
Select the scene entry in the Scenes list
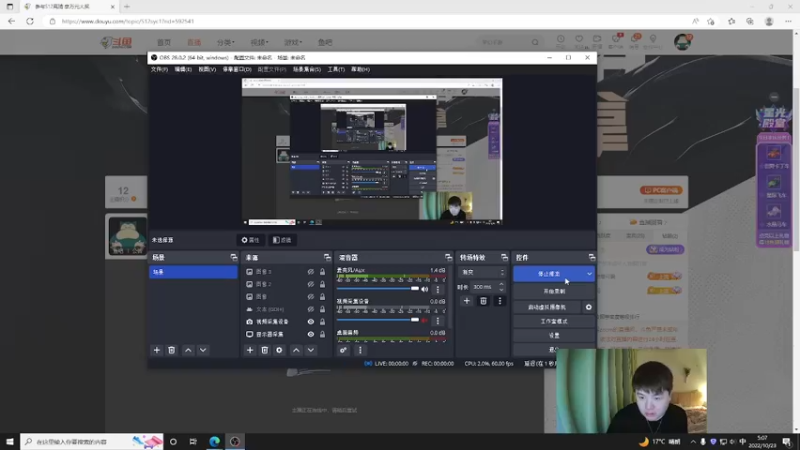coord(193,272)
